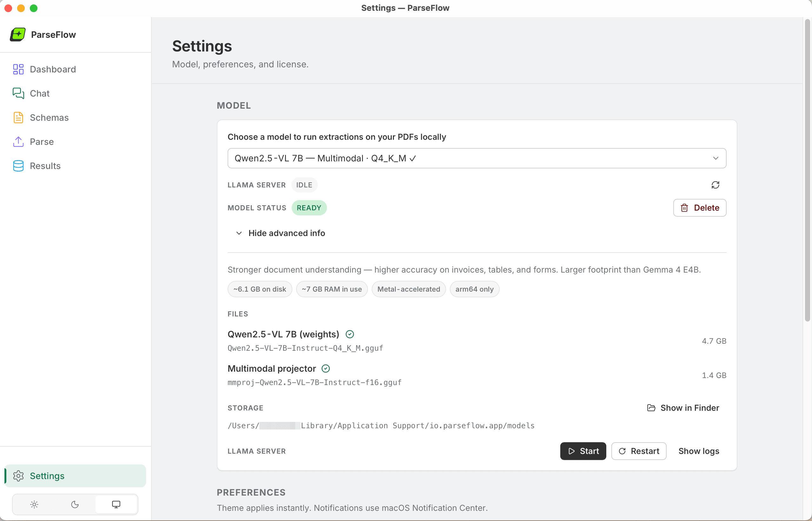The image size is (812, 521).
Task: Click the ~6.1 GB on disk chip
Action: point(260,289)
